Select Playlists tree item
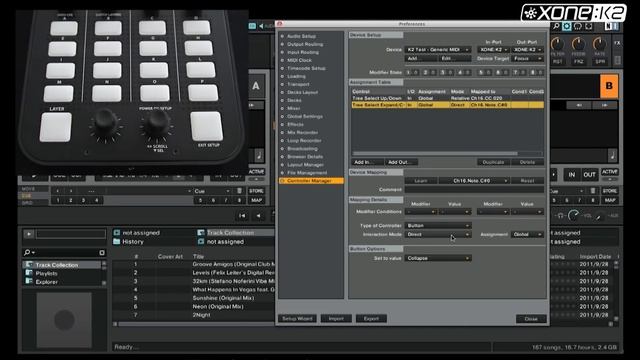 point(46,273)
